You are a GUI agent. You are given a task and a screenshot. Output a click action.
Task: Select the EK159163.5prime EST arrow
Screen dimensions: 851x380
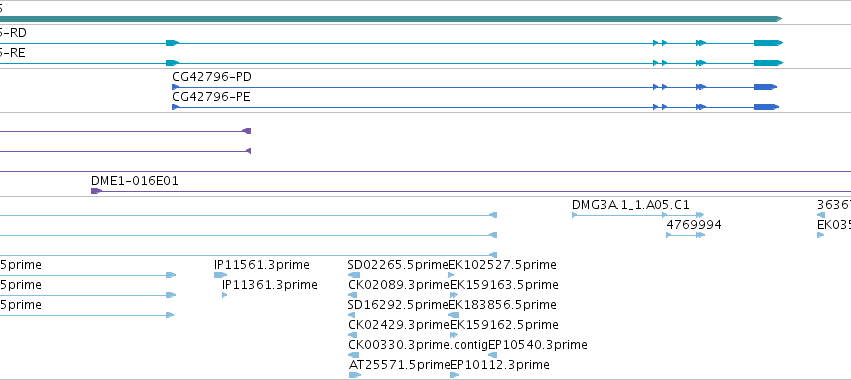point(454,295)
